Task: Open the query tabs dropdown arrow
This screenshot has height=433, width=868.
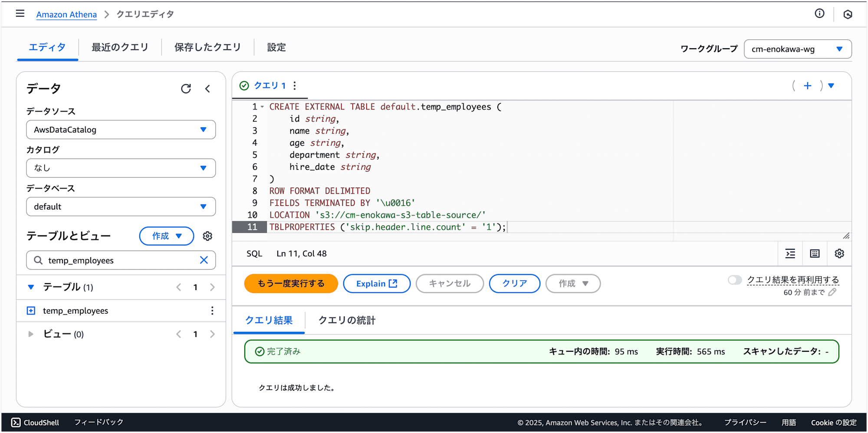Action: pos(831,86)
